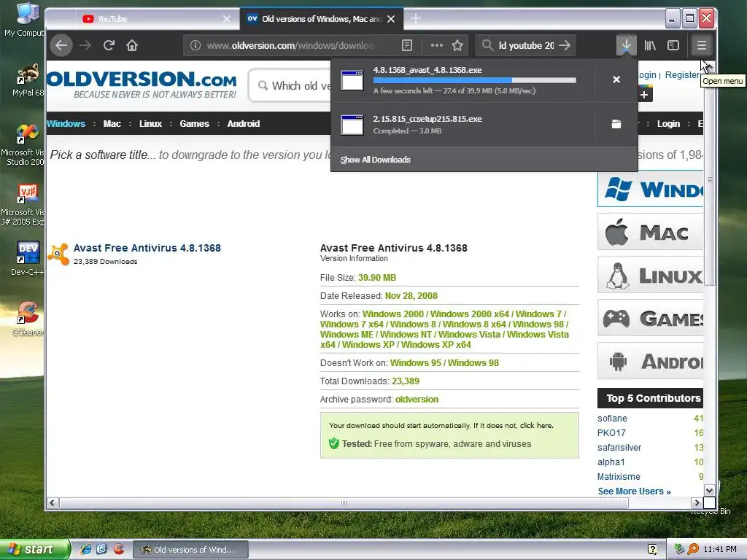Click Avast Free Antivirus 4.8.1368 title link
This screenshot has width=747, height=560.
click(147, 248)
